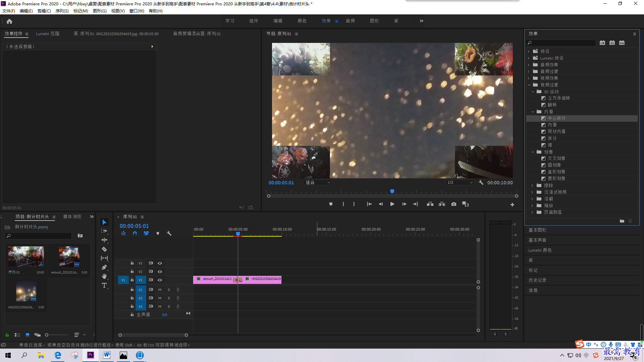Toggle lock on V3 track
Screen dimensions: 644x362
click(x=132, y=263)
